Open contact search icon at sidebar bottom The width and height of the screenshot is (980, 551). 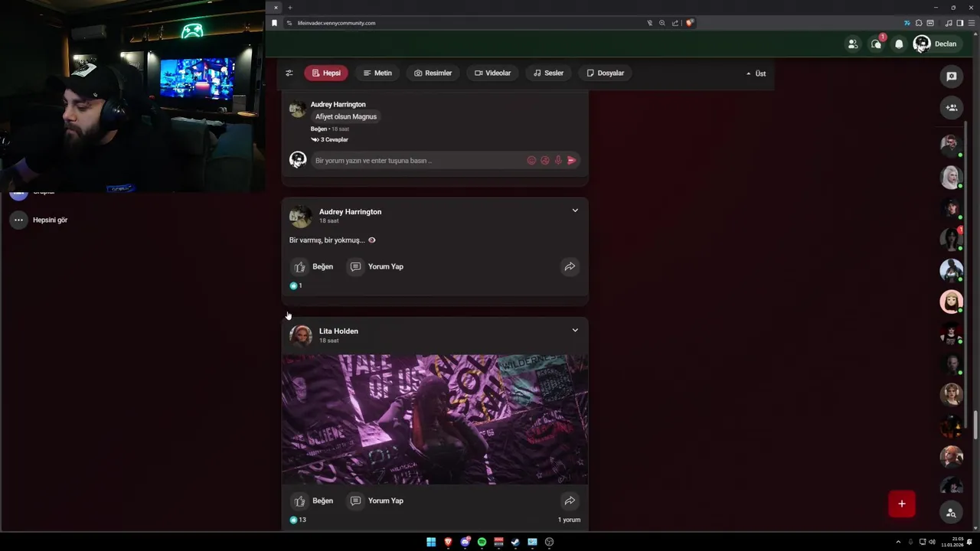click(x=951, y=513)
